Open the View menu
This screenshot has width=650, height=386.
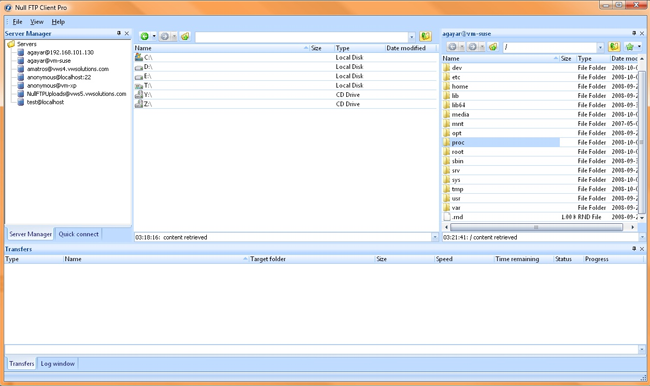(x=36, y=22)
